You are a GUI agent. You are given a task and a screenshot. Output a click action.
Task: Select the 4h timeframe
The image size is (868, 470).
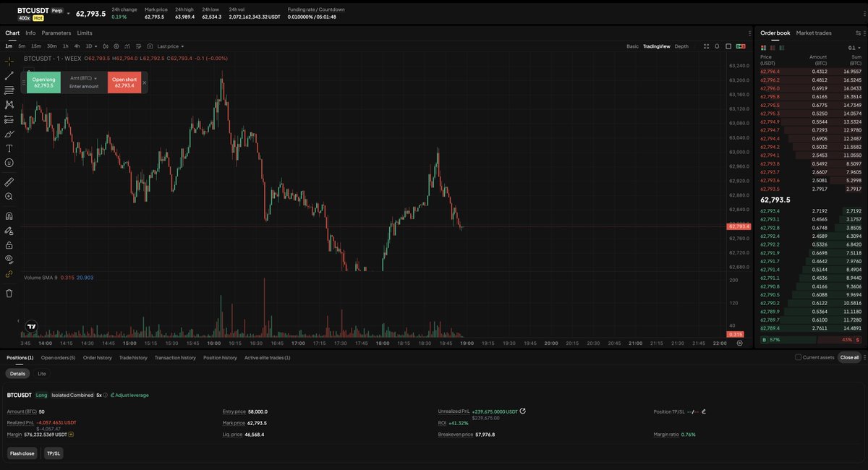(x=77, y=46)
